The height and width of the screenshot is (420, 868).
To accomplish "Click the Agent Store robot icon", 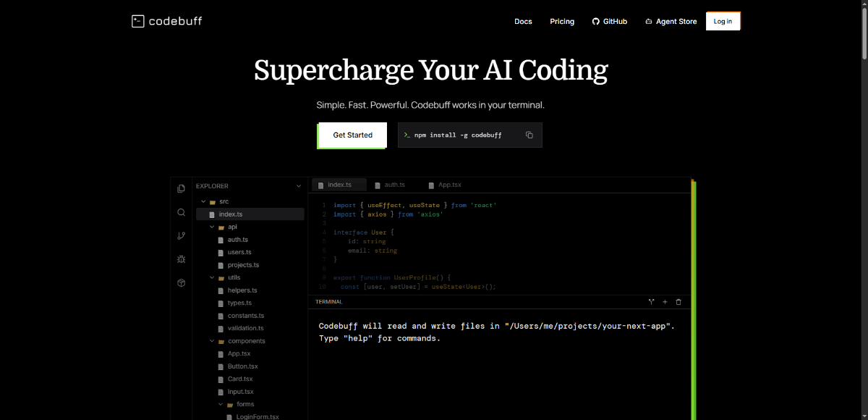I will click(x=649, y=22).
